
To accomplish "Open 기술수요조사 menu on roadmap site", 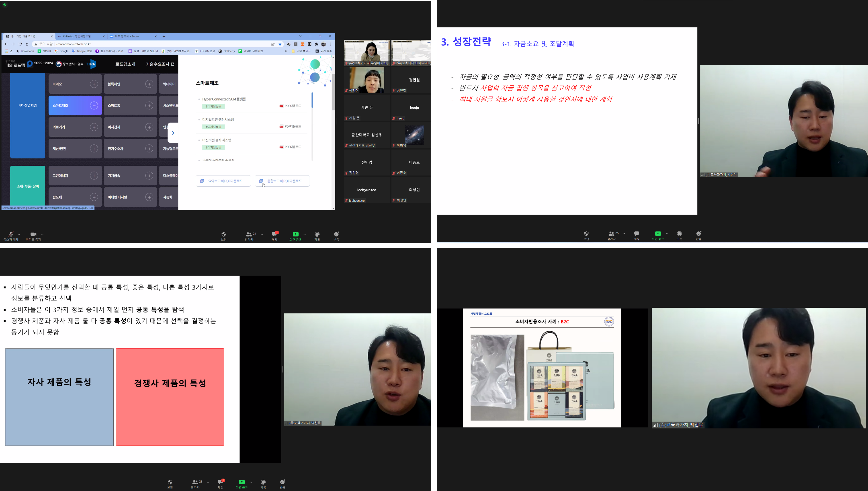I will pos(160,64).
